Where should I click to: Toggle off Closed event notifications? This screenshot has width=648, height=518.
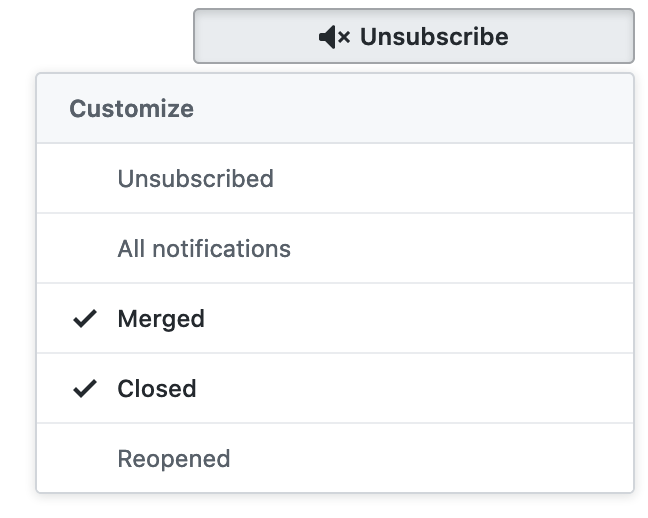click(x=334, y=389)
